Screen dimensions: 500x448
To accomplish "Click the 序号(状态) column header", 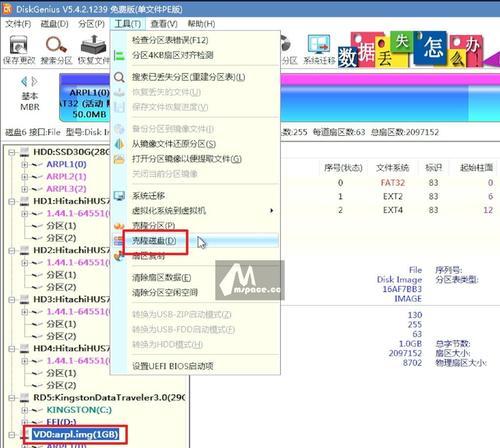I will click(x=343, y=168).
